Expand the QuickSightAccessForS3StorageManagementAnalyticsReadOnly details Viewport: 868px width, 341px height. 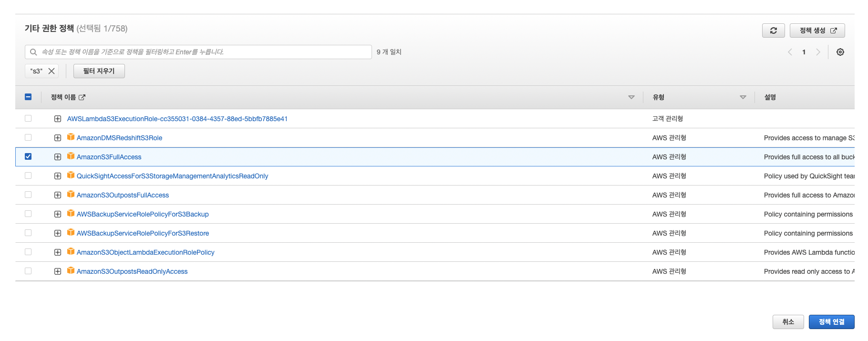coord(58,176)
